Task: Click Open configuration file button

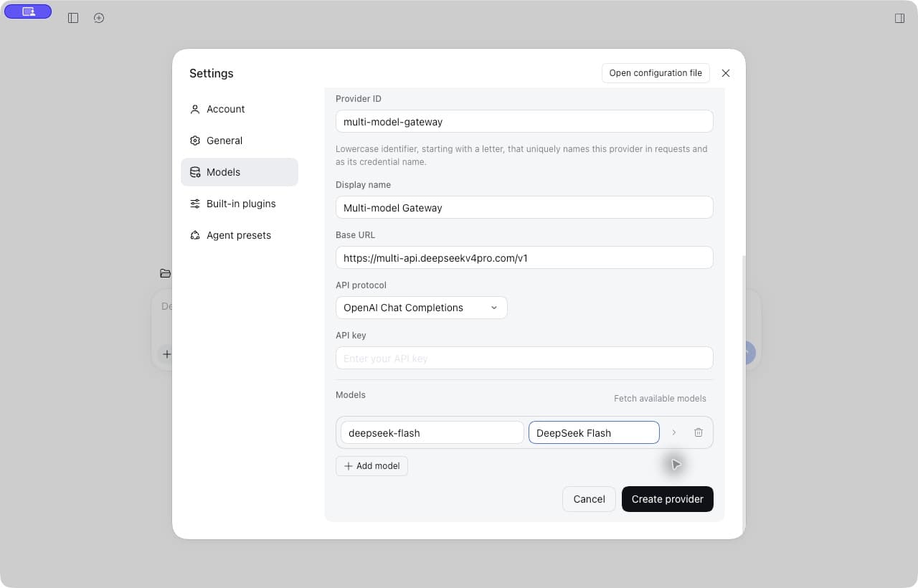Action: pyautogui.click(x=656, y=73)
